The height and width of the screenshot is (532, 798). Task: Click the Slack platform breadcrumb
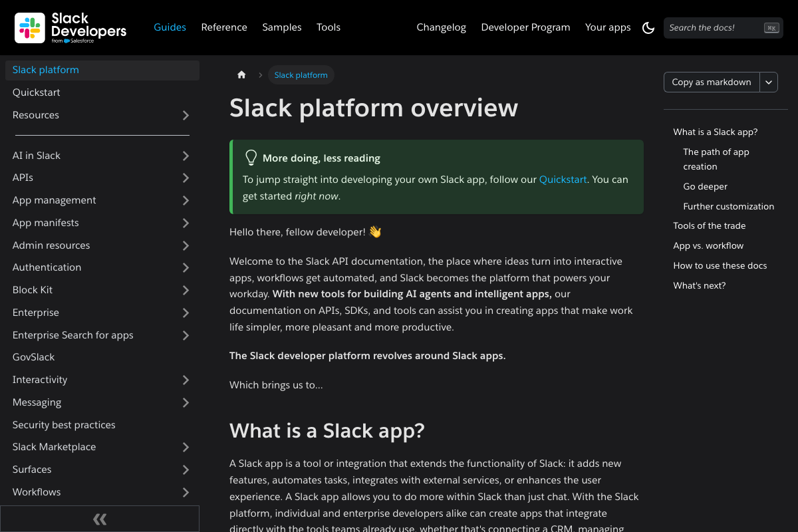click(x=301, y=74)
